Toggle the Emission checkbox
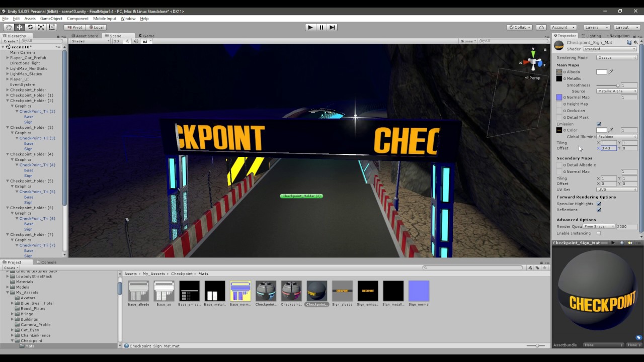Screen dimensions: 644x362 [x=599, y=124]
